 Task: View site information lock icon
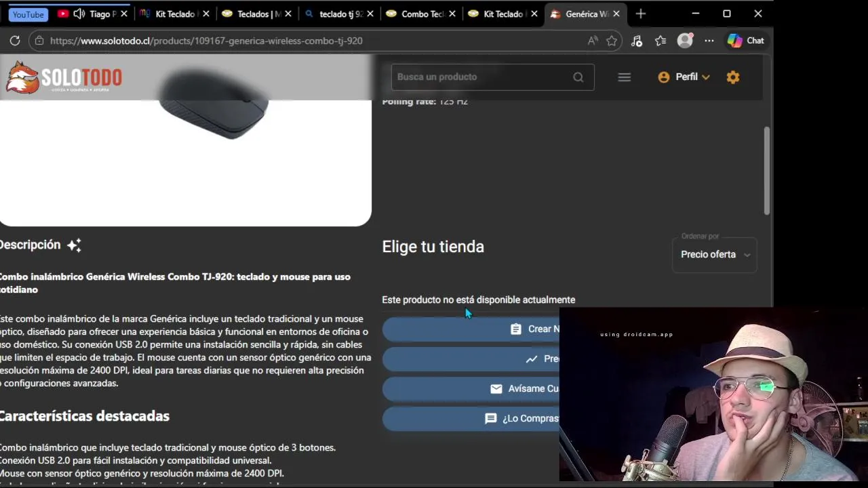pyautogui.click(x=39, y=41)
